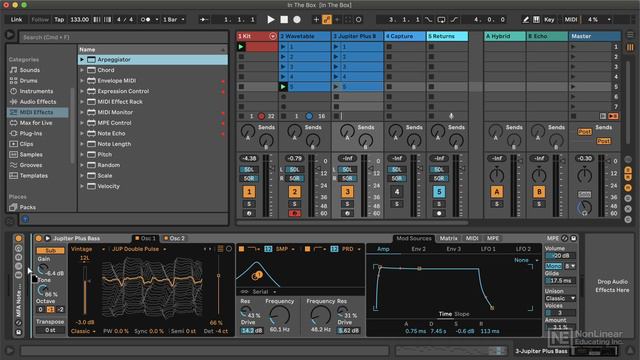Expand the Arpeggiator folder
Image resolution: width=640 pixels, height=360 pixels.
click(x=82, y=60)
